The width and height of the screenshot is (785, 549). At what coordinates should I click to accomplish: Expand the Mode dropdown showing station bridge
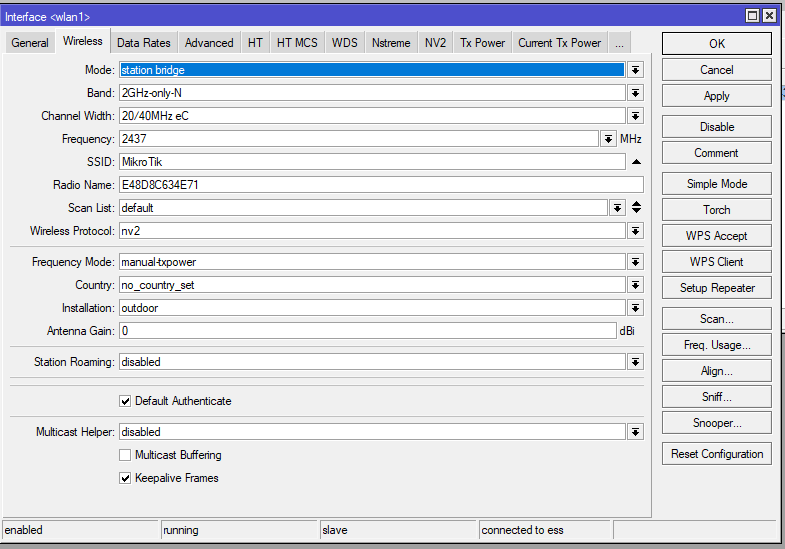click(x=635, y=70)
